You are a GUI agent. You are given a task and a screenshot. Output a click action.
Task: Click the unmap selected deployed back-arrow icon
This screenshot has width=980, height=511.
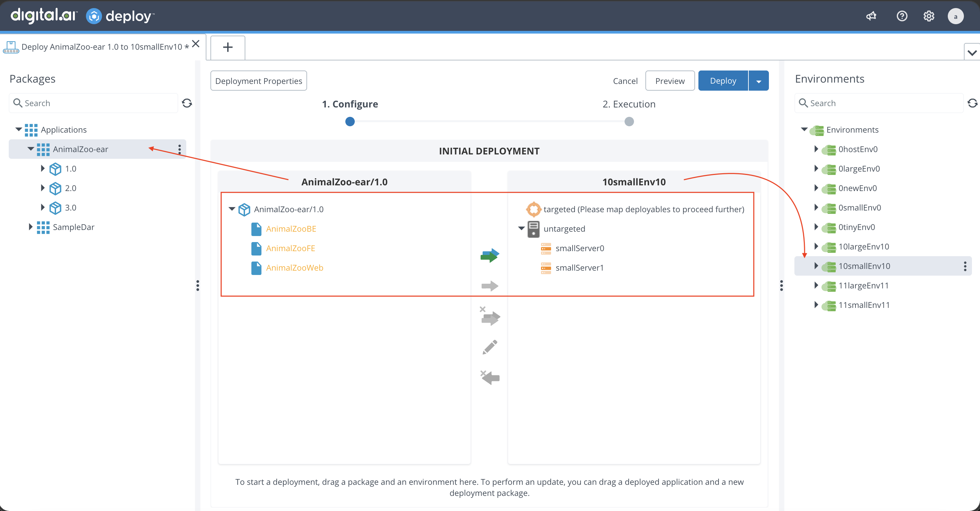click(490, 377)
